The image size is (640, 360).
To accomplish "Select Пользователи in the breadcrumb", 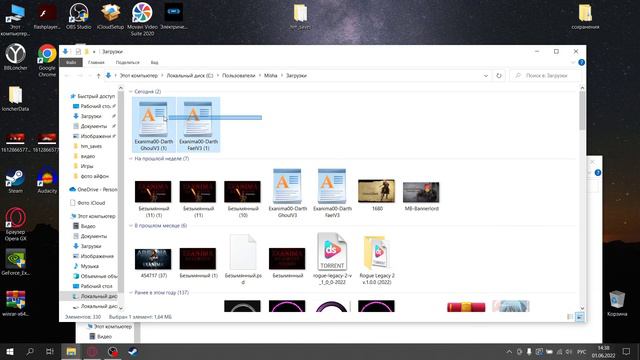I will click(x=238, y=76).
